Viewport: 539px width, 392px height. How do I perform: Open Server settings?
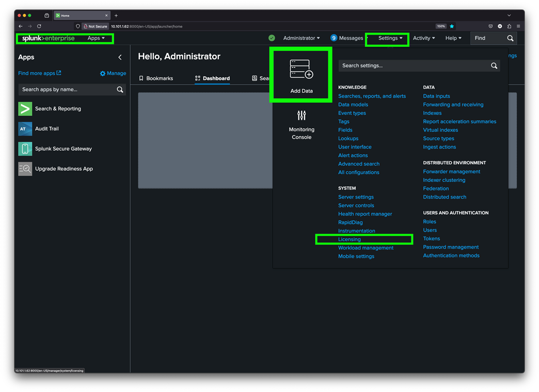click(356, 197)
